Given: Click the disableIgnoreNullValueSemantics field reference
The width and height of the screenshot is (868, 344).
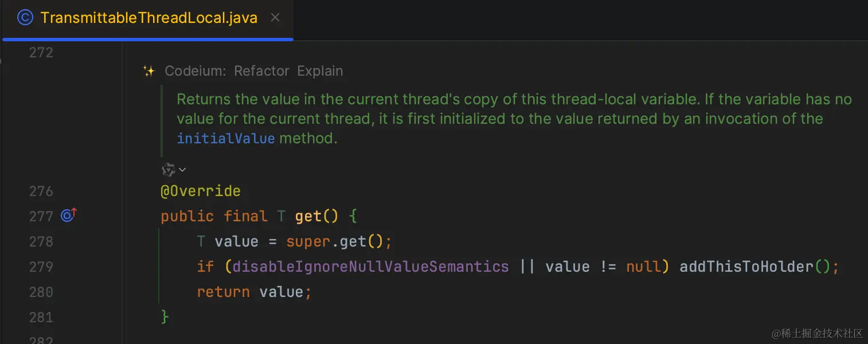Looking at the screenshot, I should pos(370,267).
